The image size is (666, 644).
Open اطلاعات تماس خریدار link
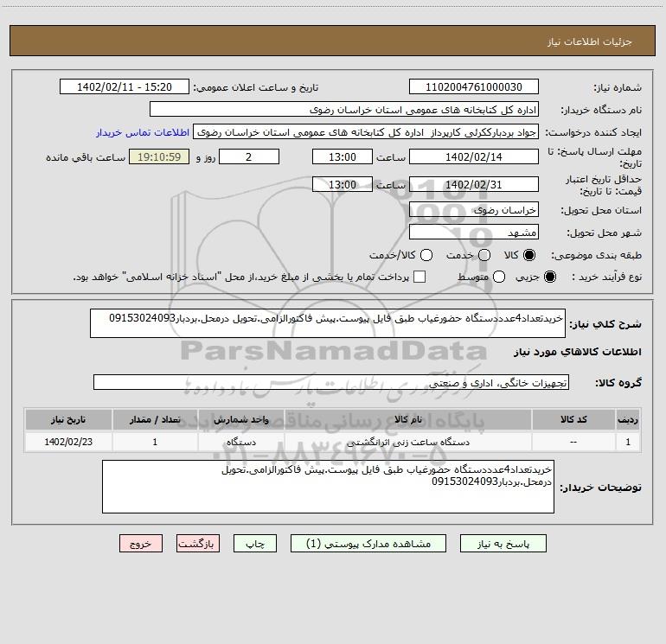pos(143,132)
